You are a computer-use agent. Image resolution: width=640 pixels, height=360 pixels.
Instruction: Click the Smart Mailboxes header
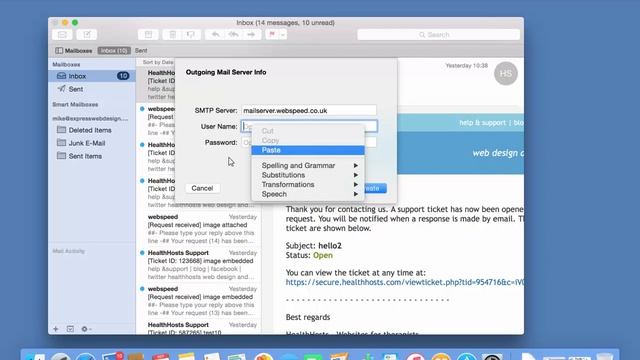[x=75, y=104]
